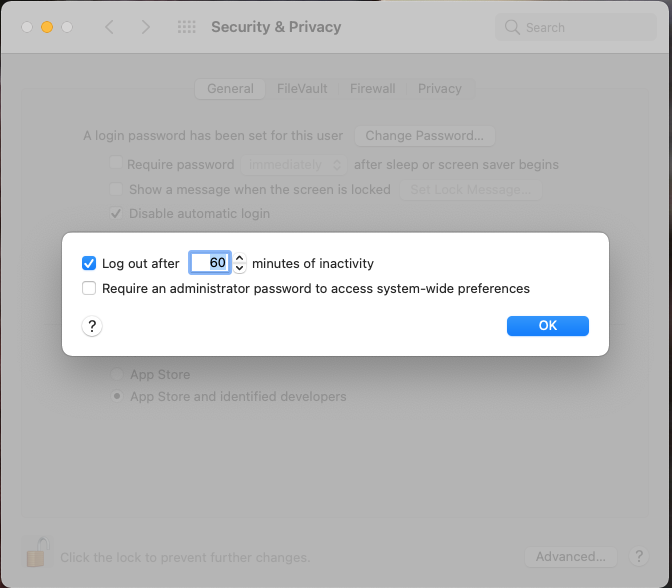Click the yellow minimize window button

click(x=47, y=27)
